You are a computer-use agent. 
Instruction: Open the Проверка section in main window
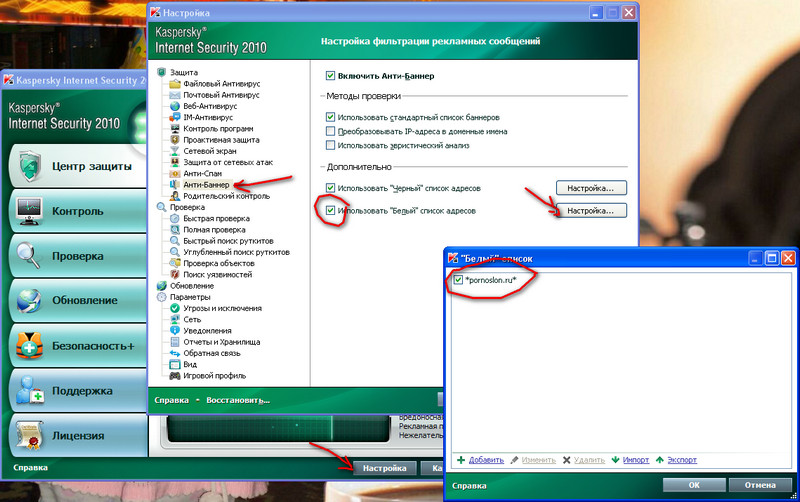pyautogui.click(x=78, y=256)
